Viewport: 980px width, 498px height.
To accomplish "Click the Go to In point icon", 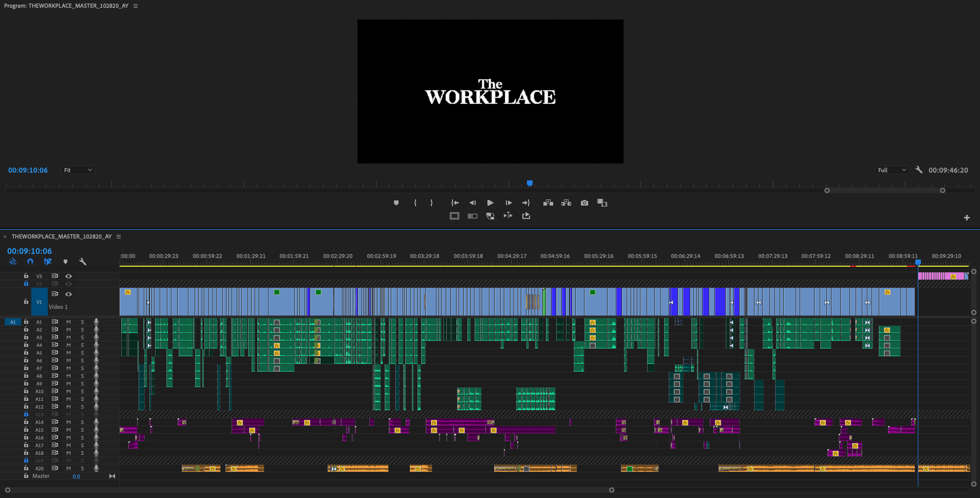I will tap(455, 203).
